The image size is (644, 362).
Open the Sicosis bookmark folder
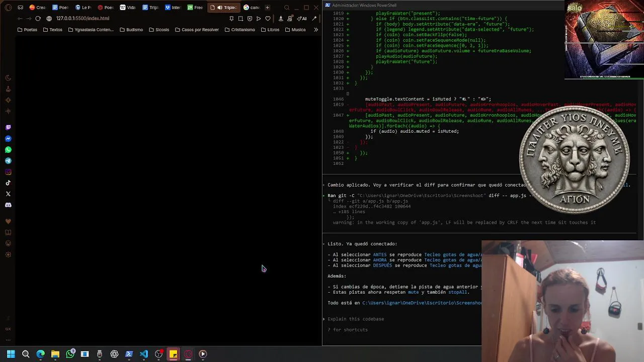click(159, 30)
